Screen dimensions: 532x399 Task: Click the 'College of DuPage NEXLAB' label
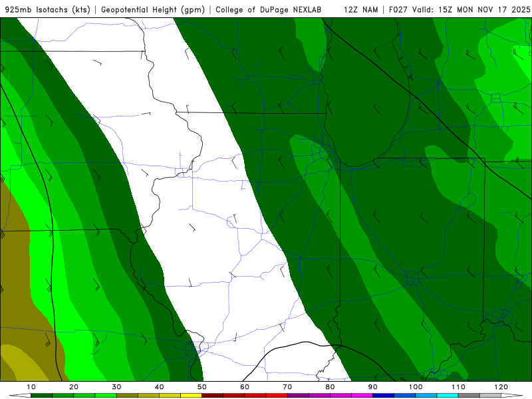tap(269, 10)
